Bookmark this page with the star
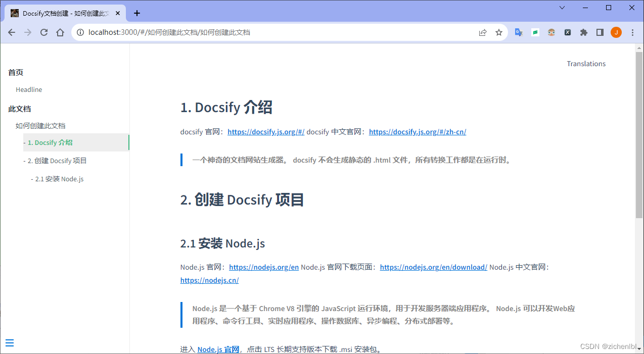Viewport: 644px width, 354px height. pos(499,32)
